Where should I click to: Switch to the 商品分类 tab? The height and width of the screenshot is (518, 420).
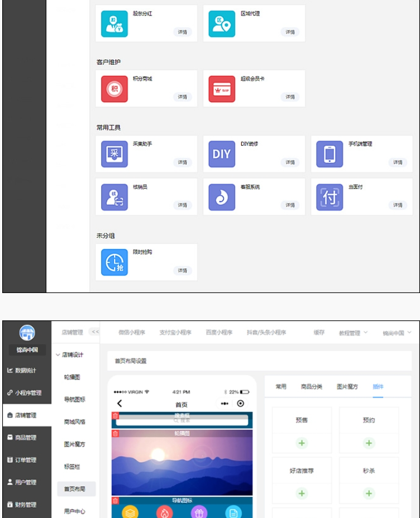coord(311,386)
